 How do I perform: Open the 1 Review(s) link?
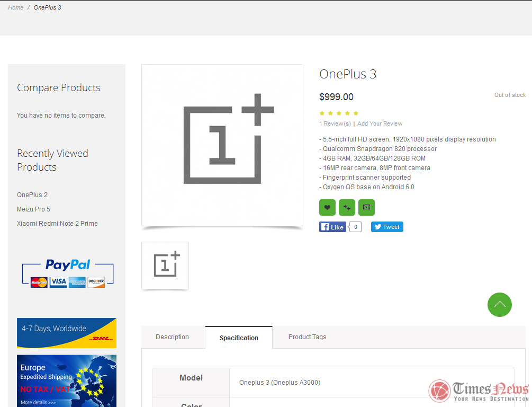pos(335,123)
